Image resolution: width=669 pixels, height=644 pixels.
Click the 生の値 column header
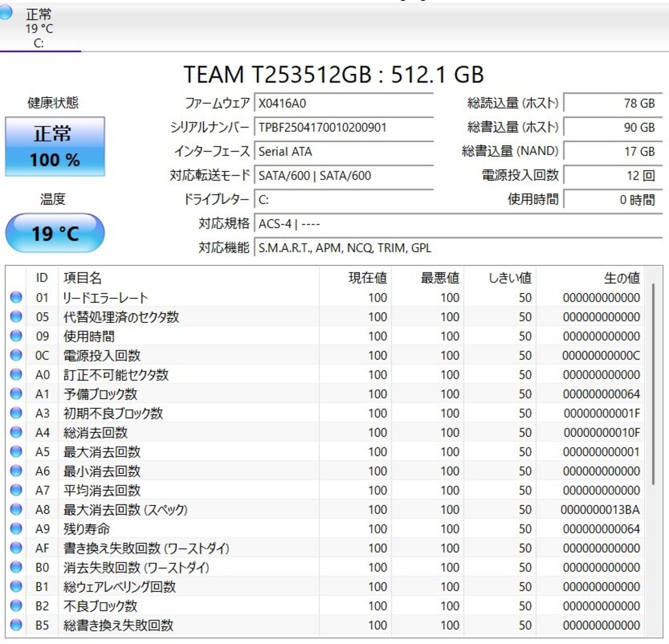pos(621,278)
